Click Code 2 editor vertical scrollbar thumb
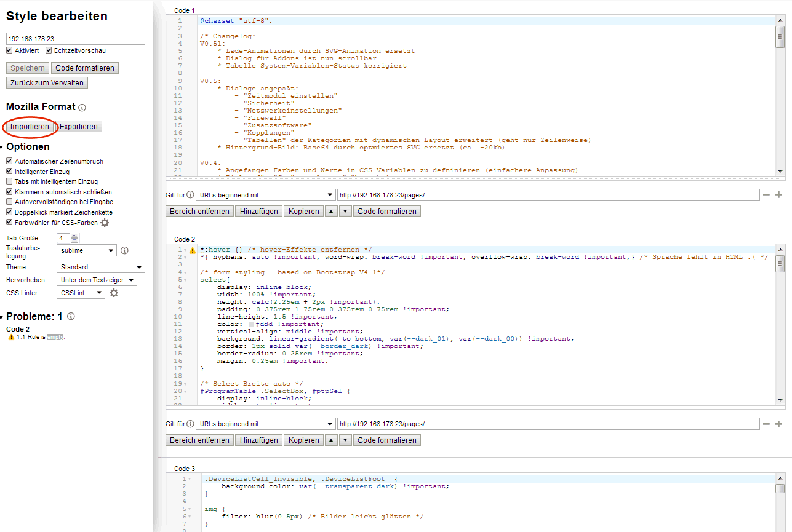The width and height of the screenshot is (792, 532). [x=780, y=264]
